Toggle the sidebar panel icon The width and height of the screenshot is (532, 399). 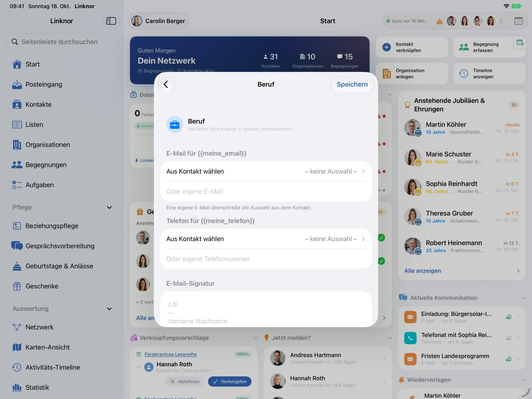[x=111, y=21]
